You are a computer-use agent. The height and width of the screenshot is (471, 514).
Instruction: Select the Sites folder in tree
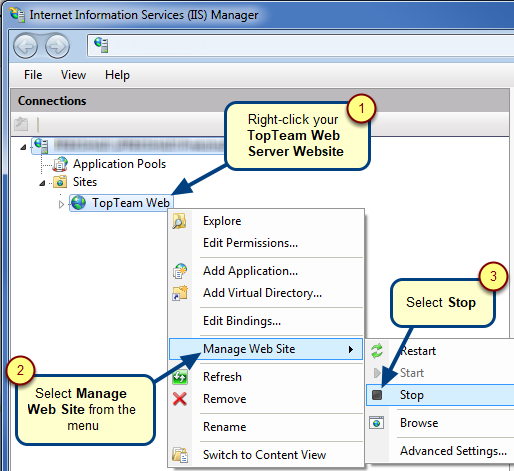pos(85,182)
